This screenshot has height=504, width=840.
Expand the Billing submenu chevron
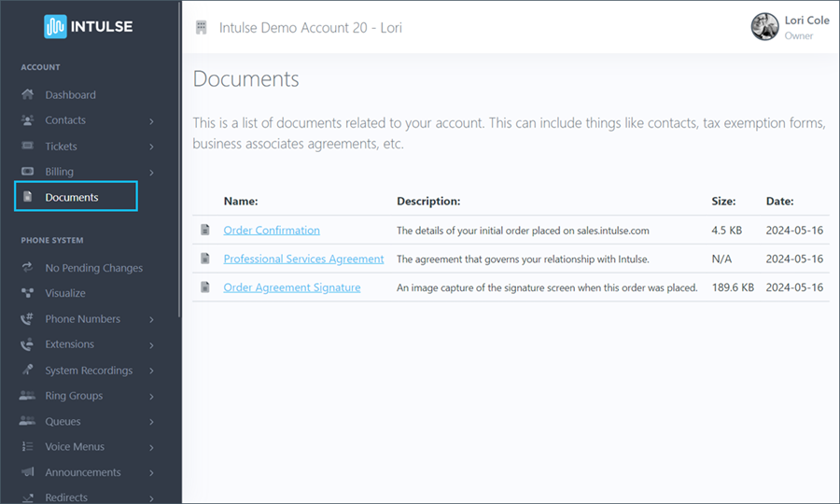pyautogui.click(x=151, y=173)
